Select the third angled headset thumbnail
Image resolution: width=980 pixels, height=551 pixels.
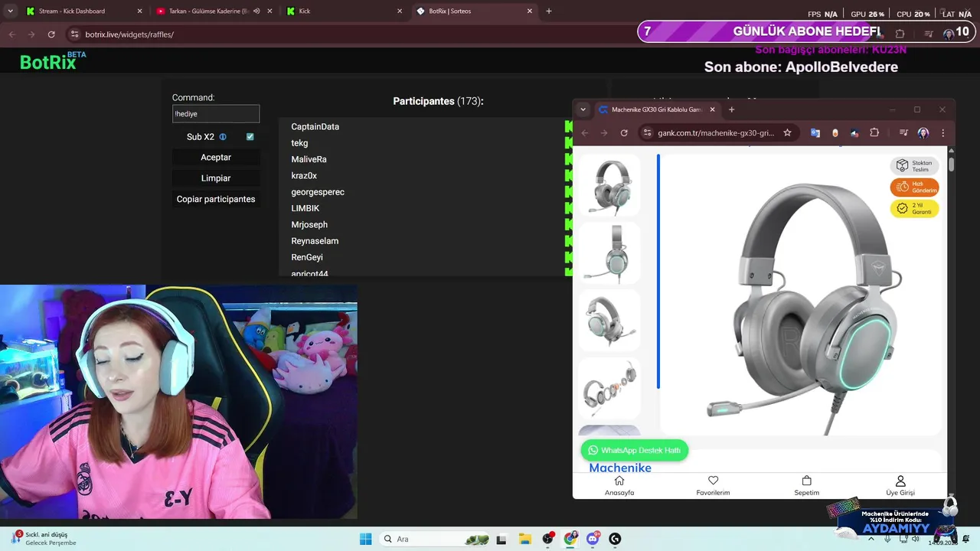pos(609,320)
